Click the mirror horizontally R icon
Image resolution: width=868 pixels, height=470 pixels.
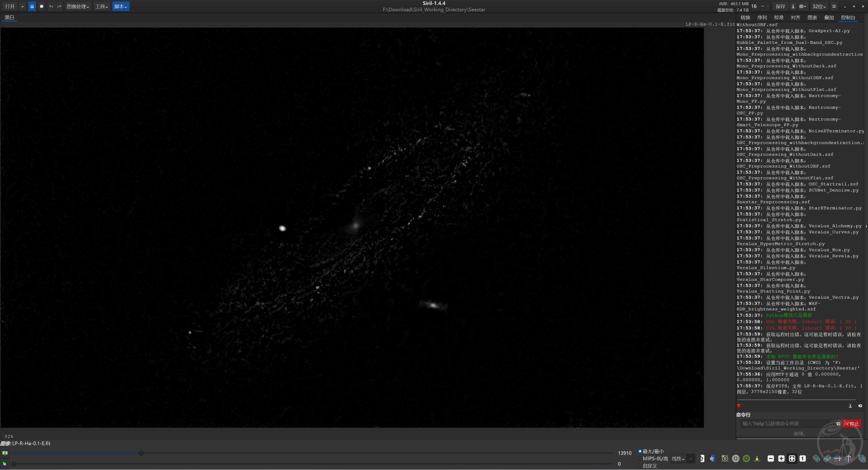(x=848, y=459)
